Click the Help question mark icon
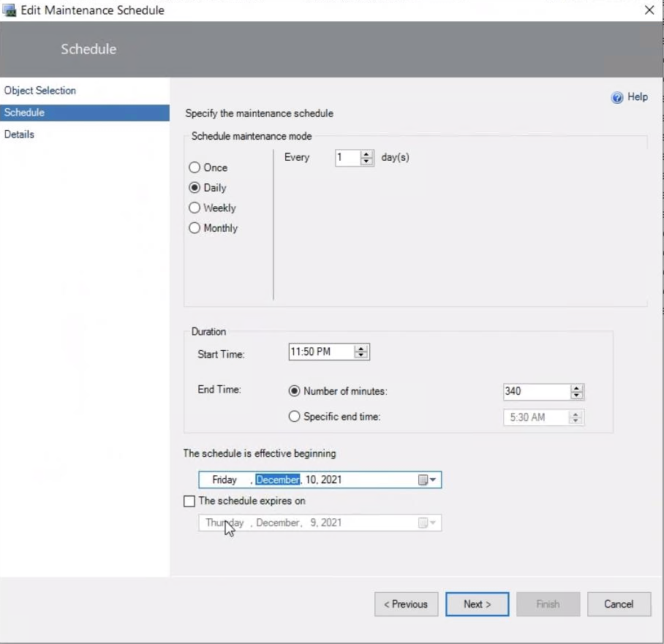This screenshot has width=664, height=644. (617, 97)
